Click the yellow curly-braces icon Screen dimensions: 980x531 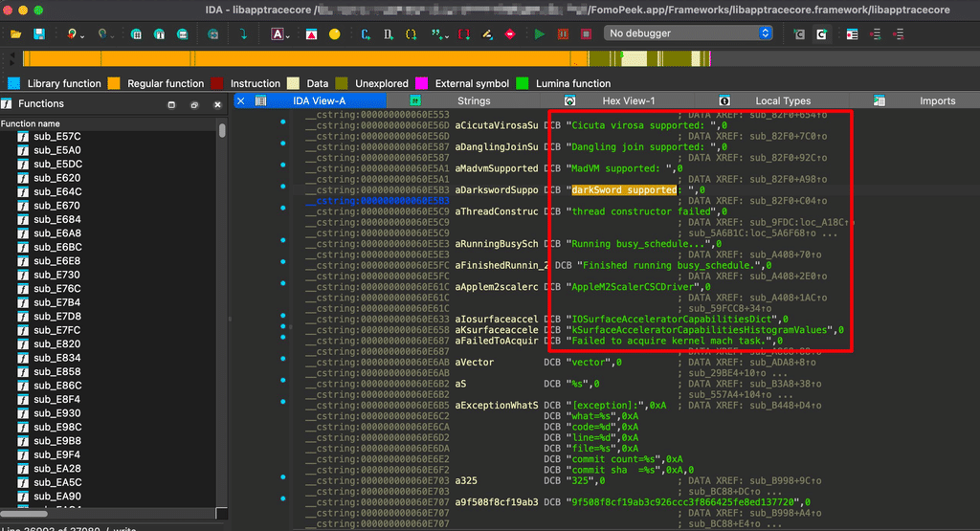tap(412, 34)
